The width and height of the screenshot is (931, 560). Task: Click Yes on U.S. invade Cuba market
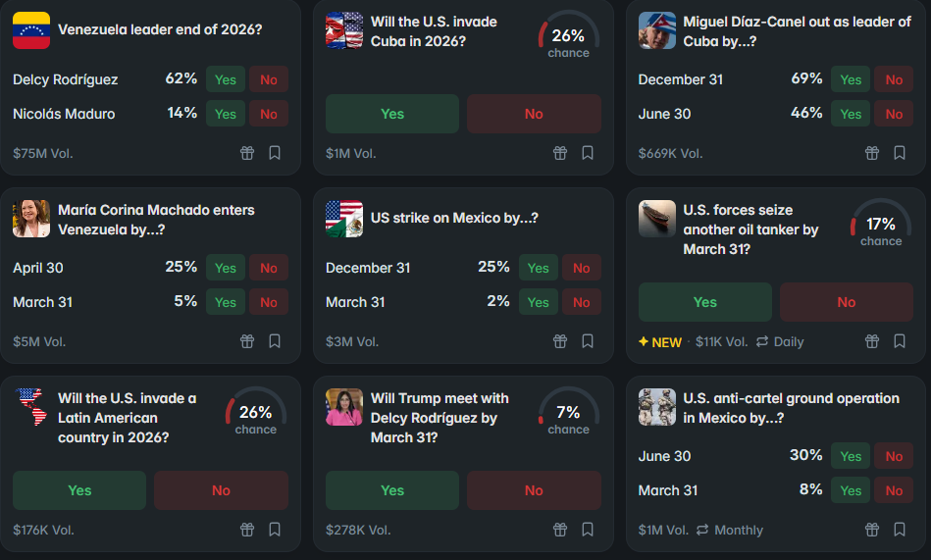point(392,114)
